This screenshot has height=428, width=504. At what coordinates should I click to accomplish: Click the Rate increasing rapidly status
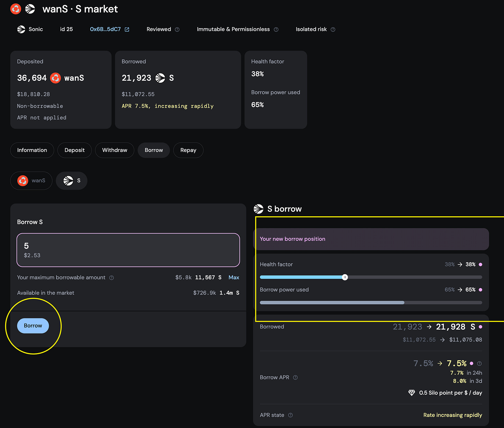(453, 415)
